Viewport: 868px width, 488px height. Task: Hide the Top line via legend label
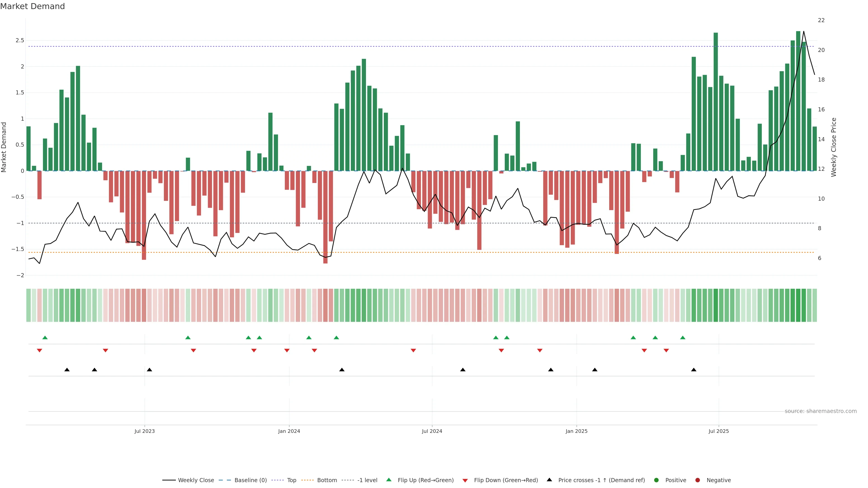click(x=291, y=480)
